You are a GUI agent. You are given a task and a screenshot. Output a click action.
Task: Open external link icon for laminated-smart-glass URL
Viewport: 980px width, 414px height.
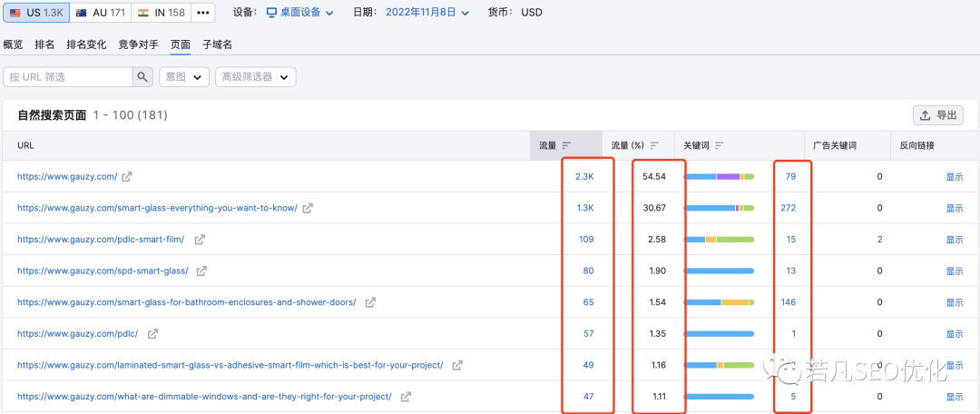tap(457, 365)
